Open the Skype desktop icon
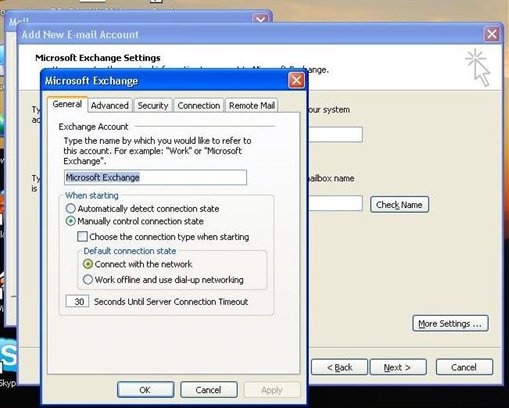 [x=8, y=361]
